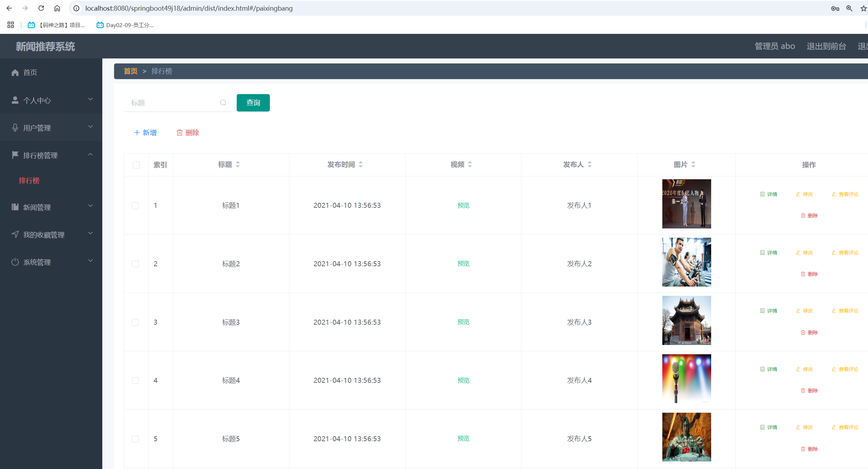The image size is (868, 469).
Task: Click the site info icon in address bar
Action: [x=76, y=8]
